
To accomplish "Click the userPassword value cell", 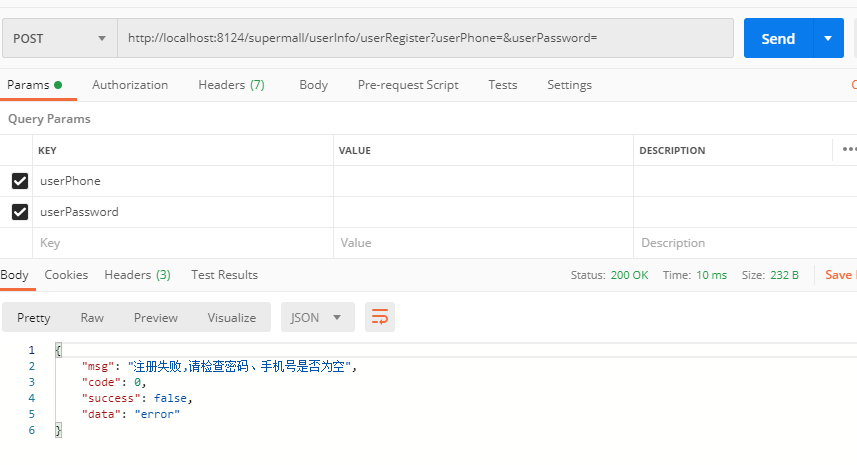I will click(x=483, y=212).
